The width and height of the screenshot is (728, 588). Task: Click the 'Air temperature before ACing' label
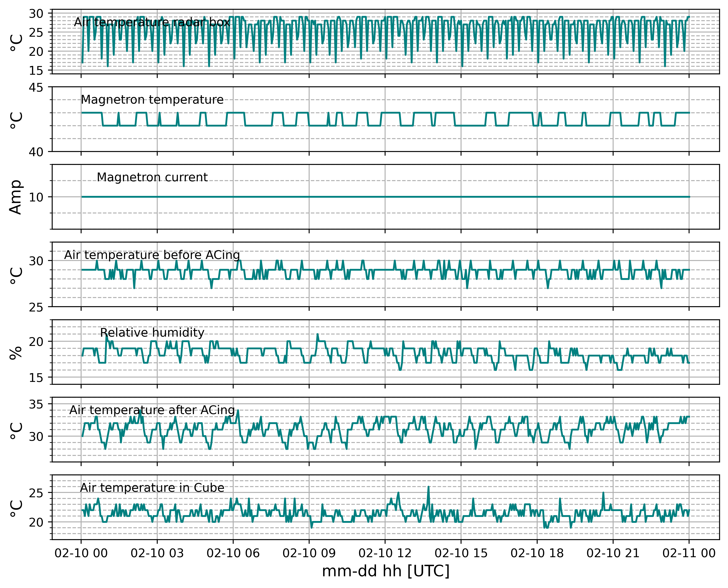(152, 255)
